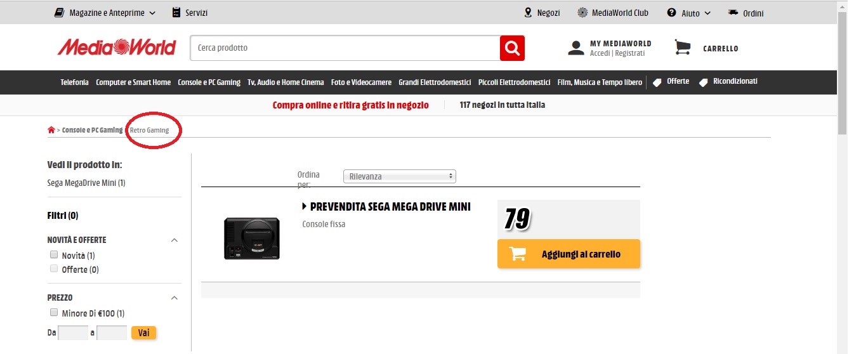Collapse the Novità e Offerte section
868x354 pixels.
pyautogui.click(x=174, y=240)
